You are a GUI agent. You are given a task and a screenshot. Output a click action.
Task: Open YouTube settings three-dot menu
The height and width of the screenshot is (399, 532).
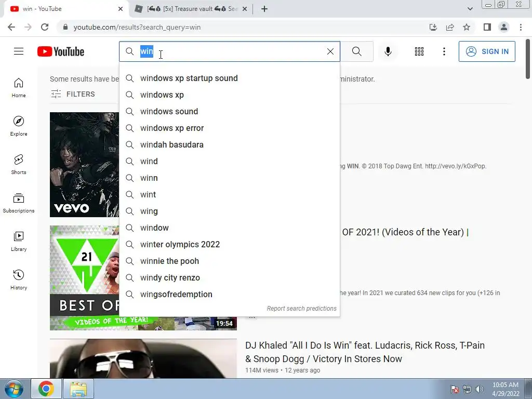pos(444,51)
